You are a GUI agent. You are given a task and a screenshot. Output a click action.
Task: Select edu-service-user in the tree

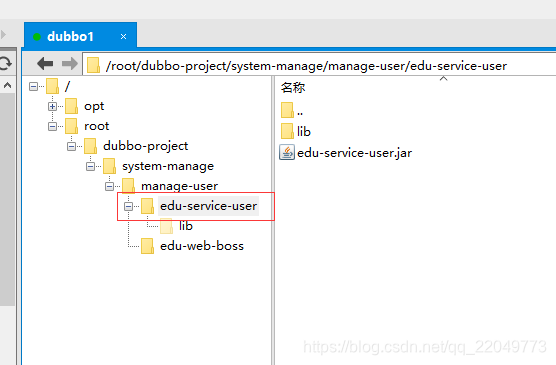(208, 206)
